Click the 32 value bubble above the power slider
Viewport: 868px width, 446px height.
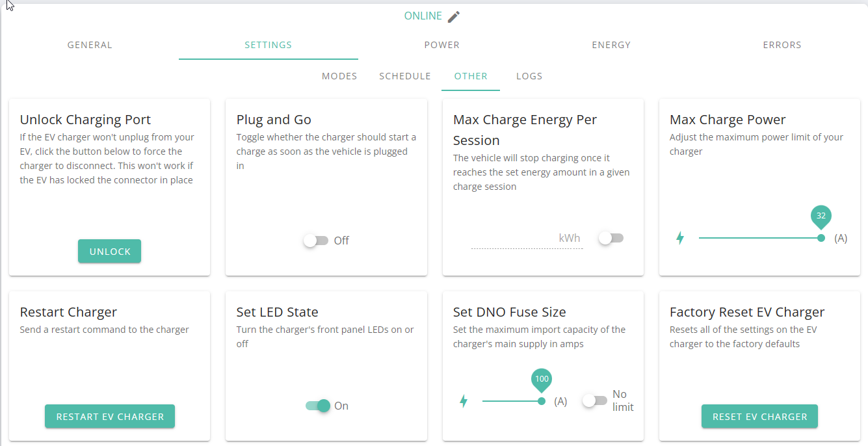pos(821,216)
